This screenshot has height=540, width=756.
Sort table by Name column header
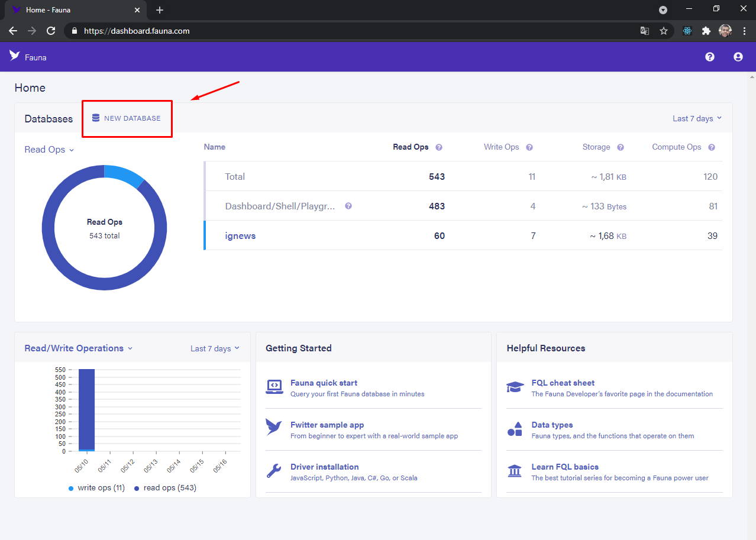click(214, 147)
